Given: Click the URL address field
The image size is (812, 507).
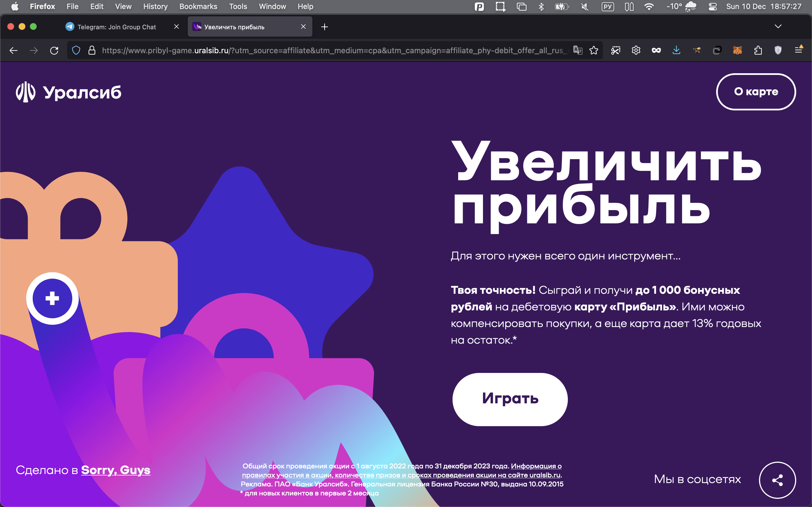Looking at the screenshot, I should pyautogui.click(x=332, y=50).
